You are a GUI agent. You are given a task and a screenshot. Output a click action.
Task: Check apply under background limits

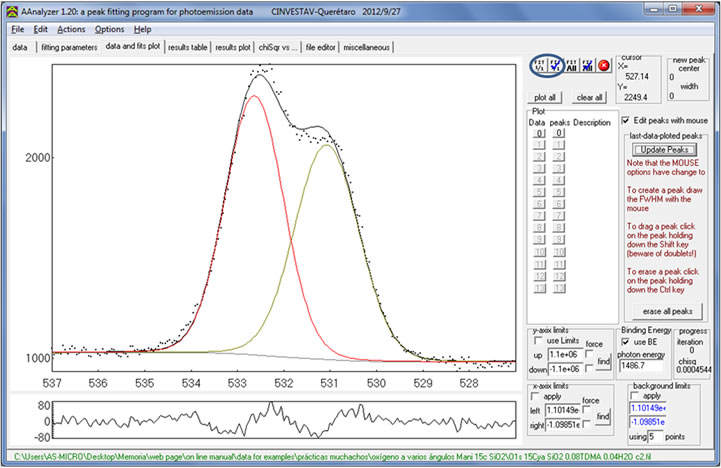coord(634,395)
